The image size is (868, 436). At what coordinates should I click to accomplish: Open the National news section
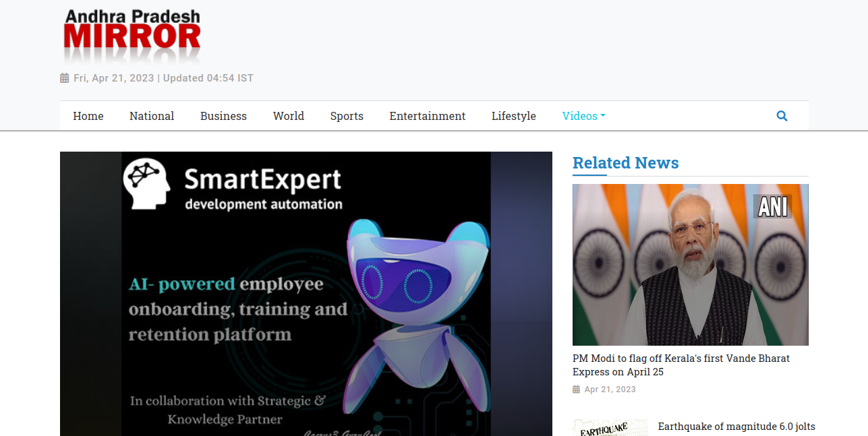coord(152,116)
